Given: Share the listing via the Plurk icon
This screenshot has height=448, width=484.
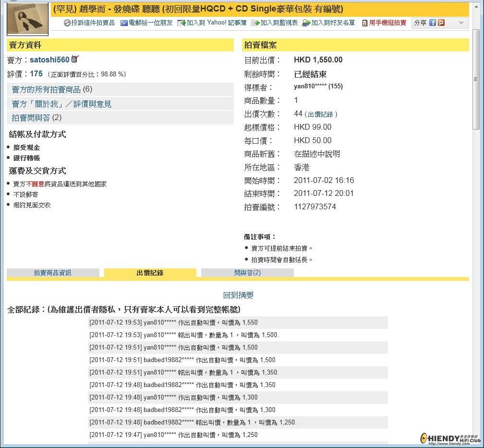Looking at the screenshot, I should 442,23.
